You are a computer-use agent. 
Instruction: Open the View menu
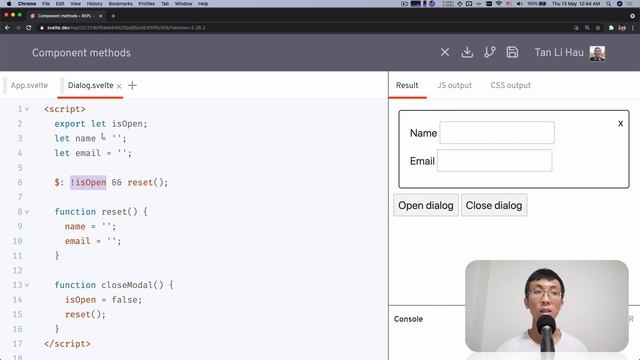pyautogui.click(x=76, y=4)
